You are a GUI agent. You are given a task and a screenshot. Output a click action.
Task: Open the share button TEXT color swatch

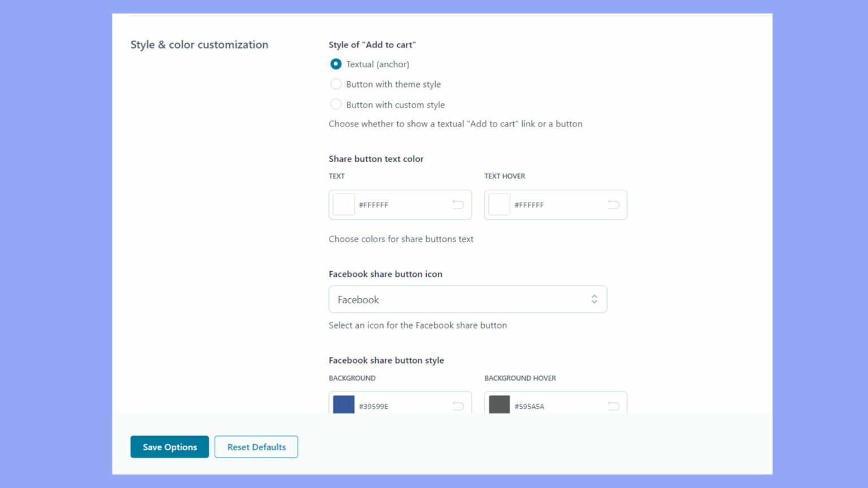click(x=344, y=204)
